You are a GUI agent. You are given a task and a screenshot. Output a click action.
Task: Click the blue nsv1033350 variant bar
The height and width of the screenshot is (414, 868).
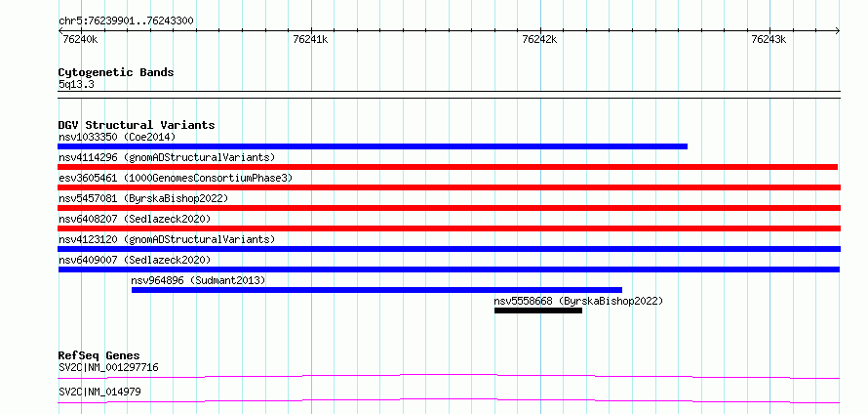(373, 146)
